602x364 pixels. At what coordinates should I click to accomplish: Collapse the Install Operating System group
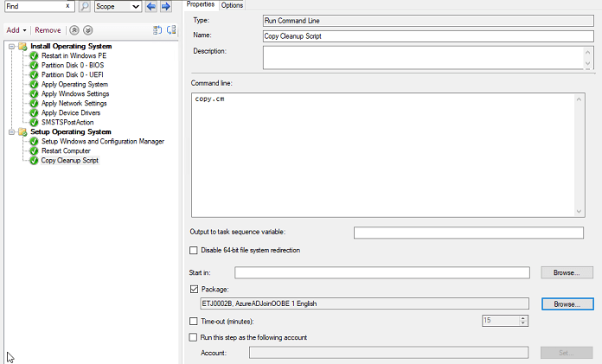pyautogui.click(x=10, y=46)
